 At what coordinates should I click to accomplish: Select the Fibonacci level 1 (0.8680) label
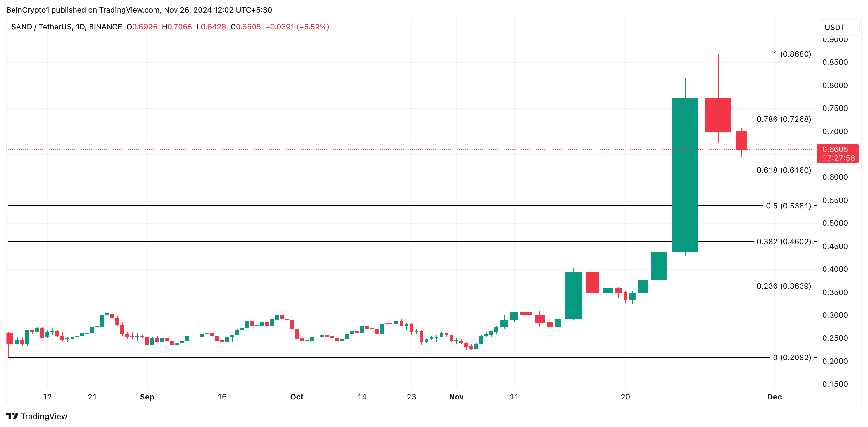tap(792, 54)
